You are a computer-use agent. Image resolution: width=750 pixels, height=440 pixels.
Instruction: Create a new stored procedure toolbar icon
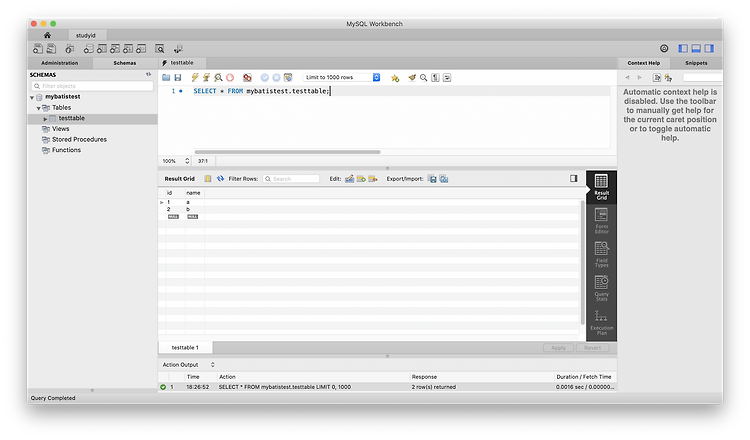128,49
